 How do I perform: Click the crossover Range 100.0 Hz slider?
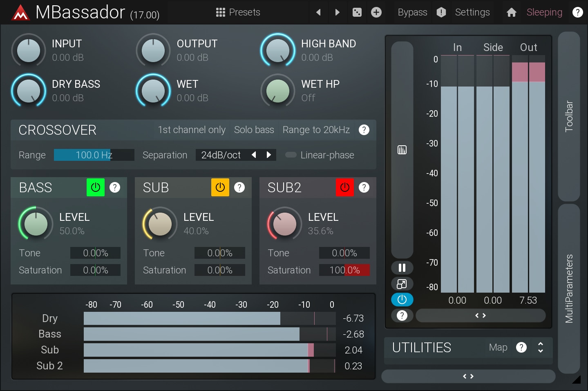(x=94, y=155)
